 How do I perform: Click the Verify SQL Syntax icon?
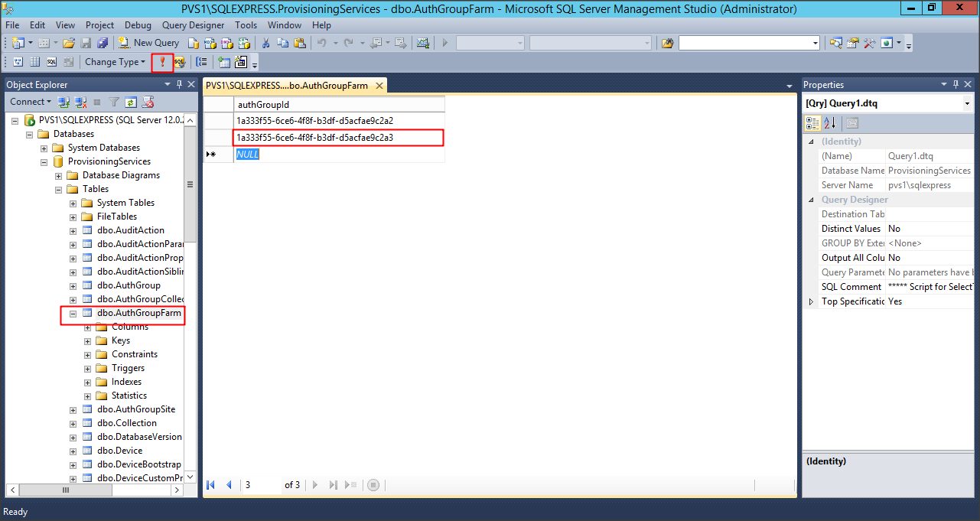point(179,62)
